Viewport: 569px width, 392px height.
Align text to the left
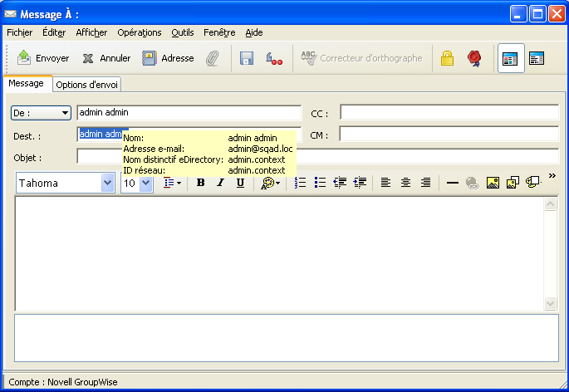pyautogui.click(x=385, y=183)
